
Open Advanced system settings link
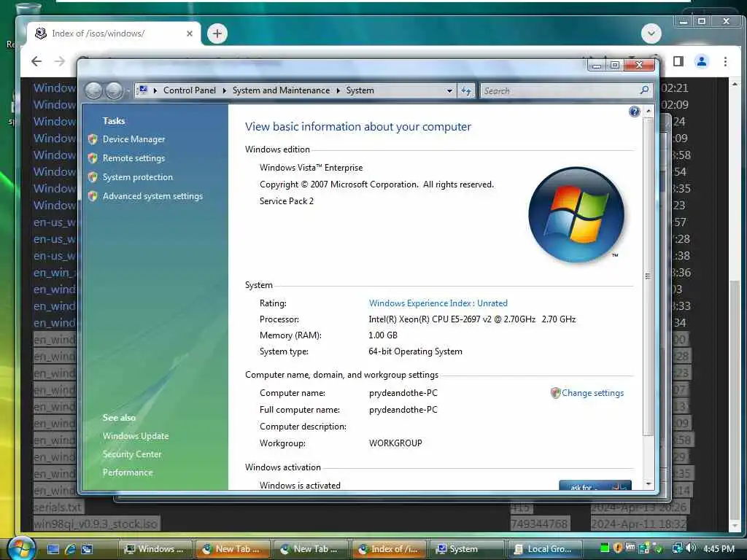152,196
